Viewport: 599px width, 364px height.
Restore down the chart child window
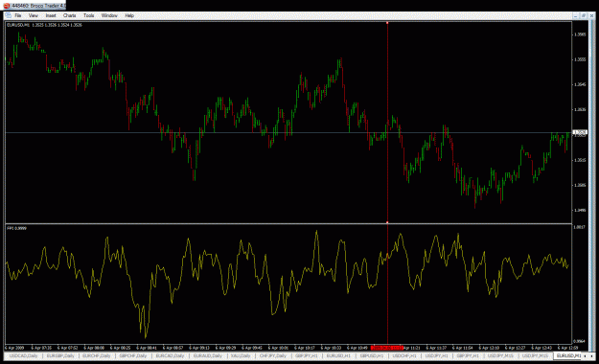coord(584,15)
